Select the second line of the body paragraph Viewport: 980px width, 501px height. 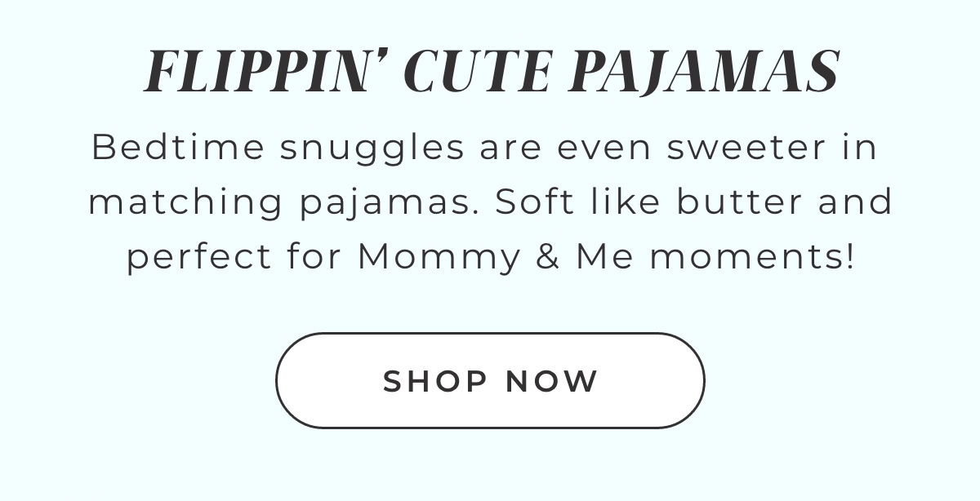coord(490,202)
